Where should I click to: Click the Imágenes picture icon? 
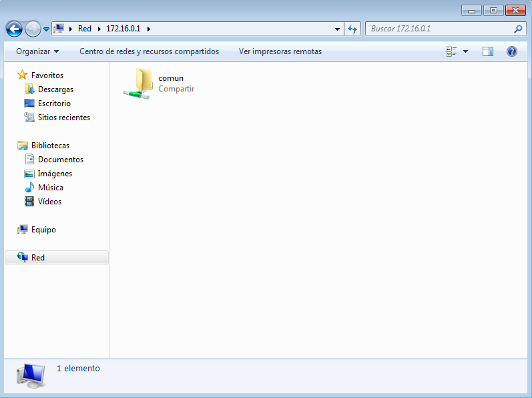pos(29,174)
